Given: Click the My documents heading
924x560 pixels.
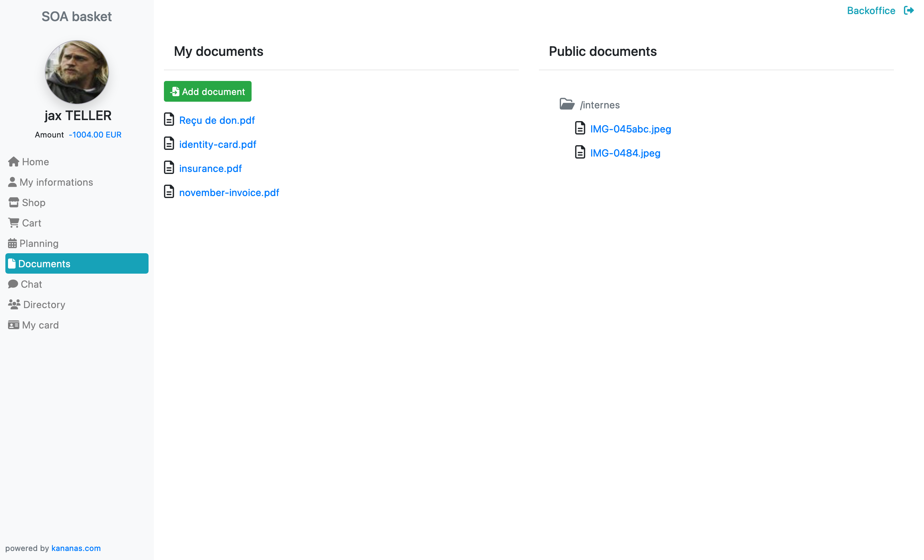Looking at the screenshot, I should (219, 52).
